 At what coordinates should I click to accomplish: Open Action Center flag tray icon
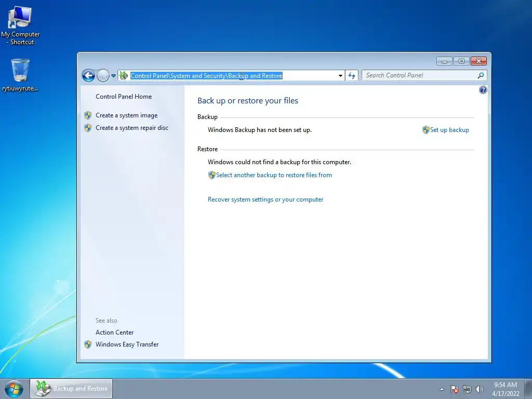click(454, 389)
